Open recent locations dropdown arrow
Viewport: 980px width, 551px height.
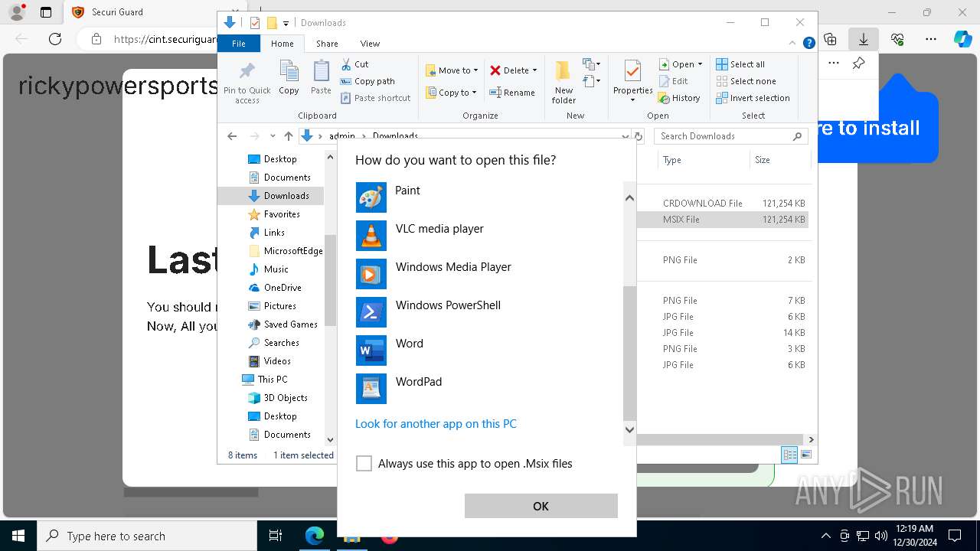tap(273, 136)
